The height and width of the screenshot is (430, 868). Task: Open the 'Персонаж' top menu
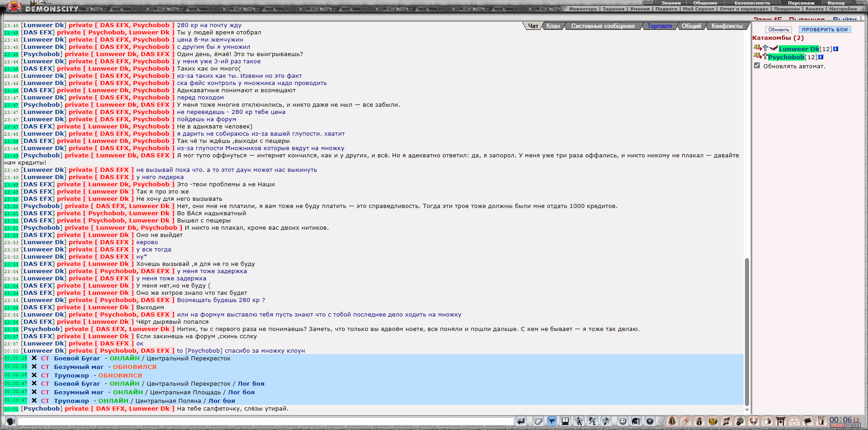pyautogui.click(x=801, y=3)
